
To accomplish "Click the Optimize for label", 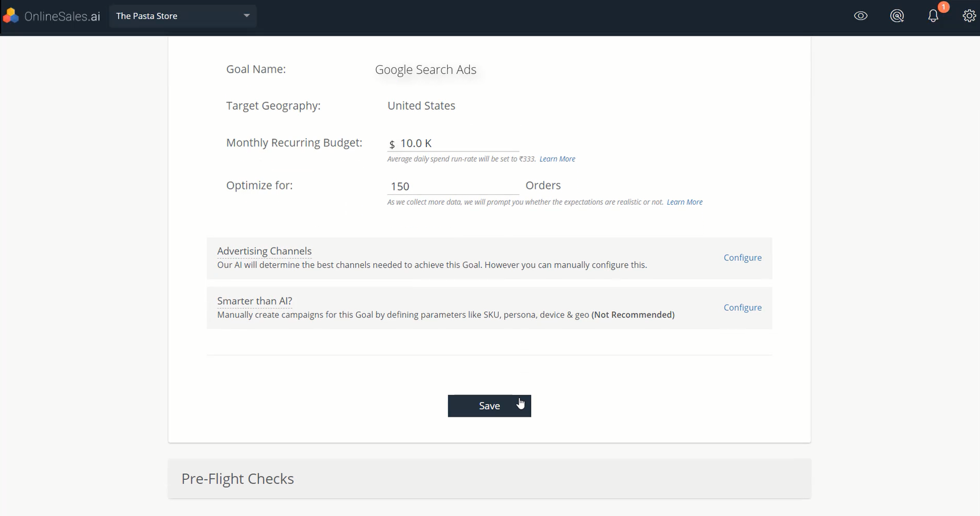I will [259, 186].
